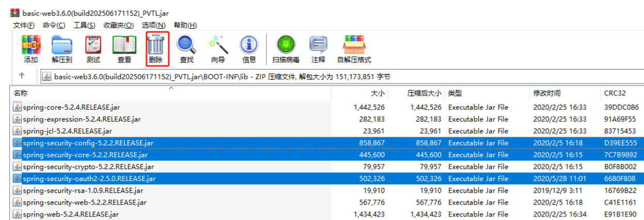Click the archive path address field
The image size is (644, 220).
pyautogui.click(x=342, y=77)
